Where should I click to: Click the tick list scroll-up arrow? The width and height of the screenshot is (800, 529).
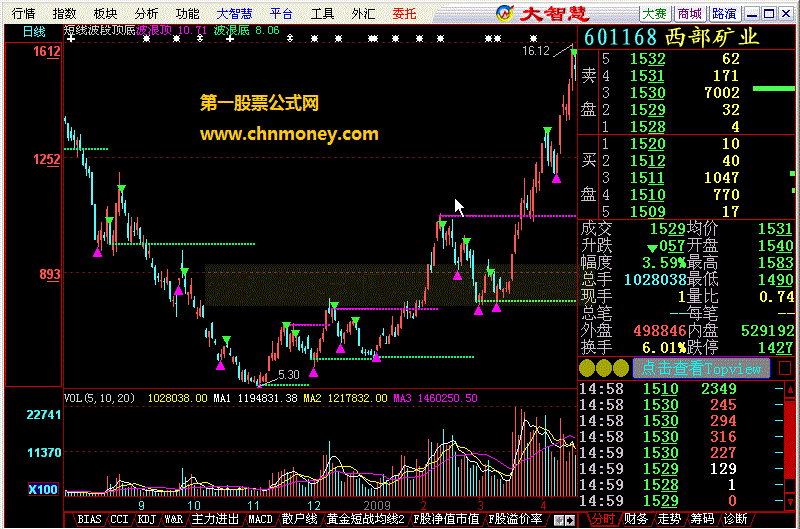pos(790,390)
